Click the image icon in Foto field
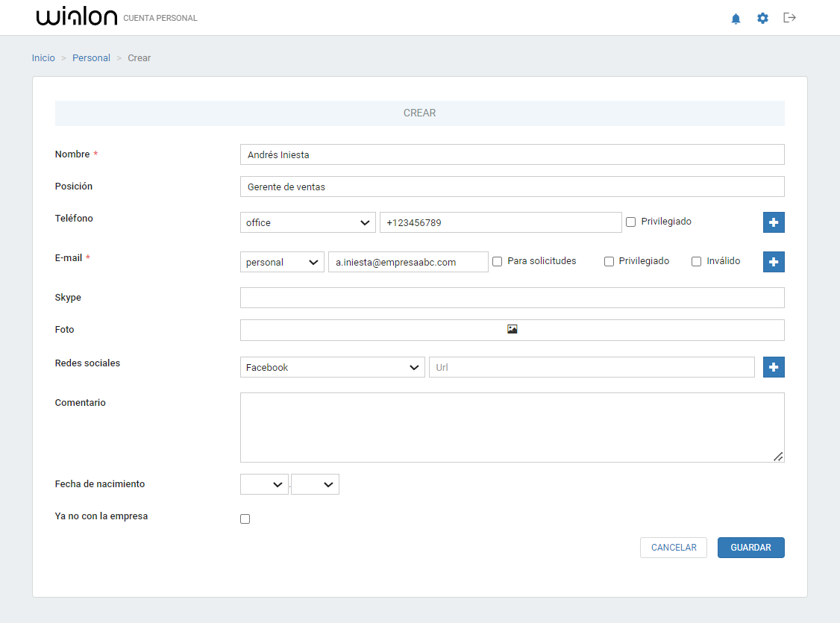Image resolution: width=840 pixels, height=623 pixels. pos(512,329)
